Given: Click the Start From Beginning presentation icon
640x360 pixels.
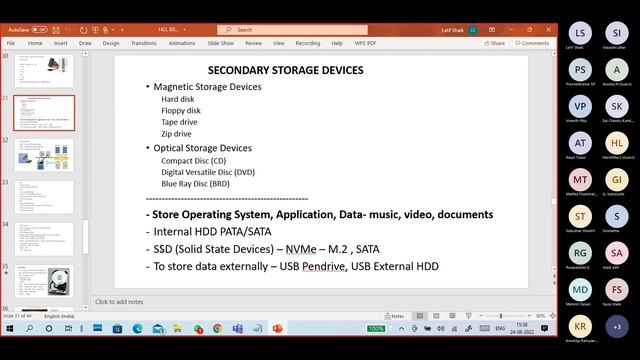Looking at the screenshot, I should [95, 30].
